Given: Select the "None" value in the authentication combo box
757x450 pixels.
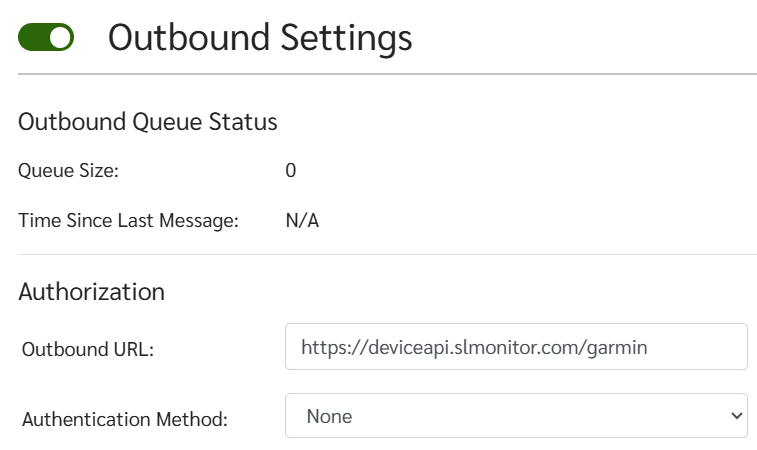Looking at the screenshot, I should tap(329, 415).
